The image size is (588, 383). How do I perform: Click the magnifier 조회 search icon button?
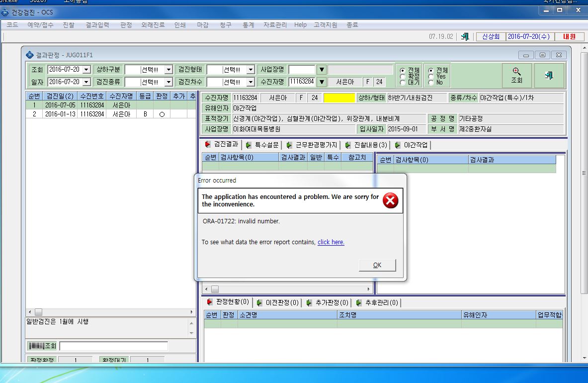[516, 75]
